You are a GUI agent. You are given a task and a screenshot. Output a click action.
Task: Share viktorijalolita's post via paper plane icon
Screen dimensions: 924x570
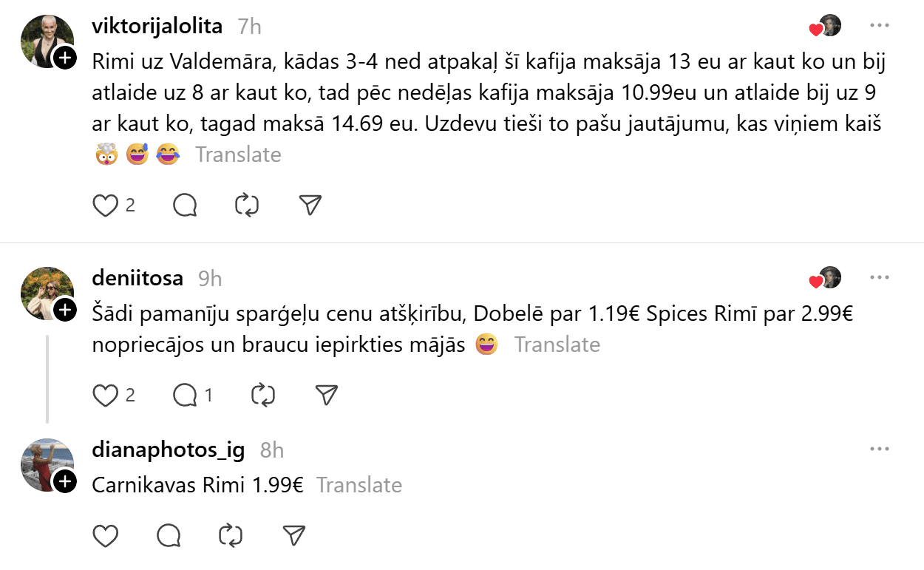[310, 205]
